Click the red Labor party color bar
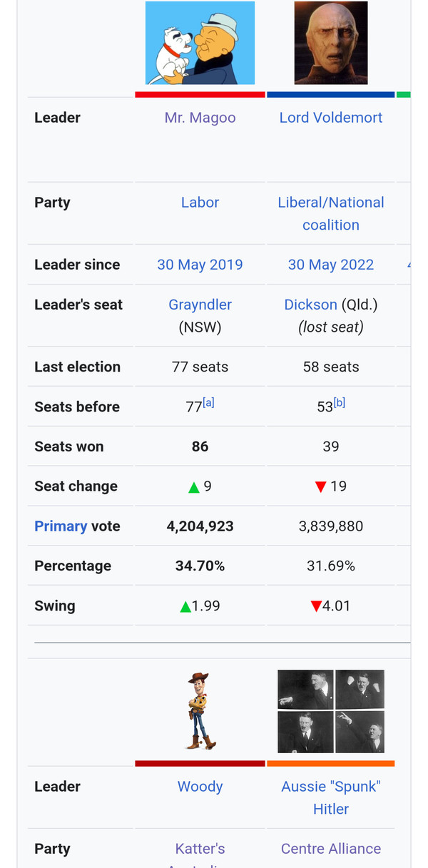 click(200, 94)
